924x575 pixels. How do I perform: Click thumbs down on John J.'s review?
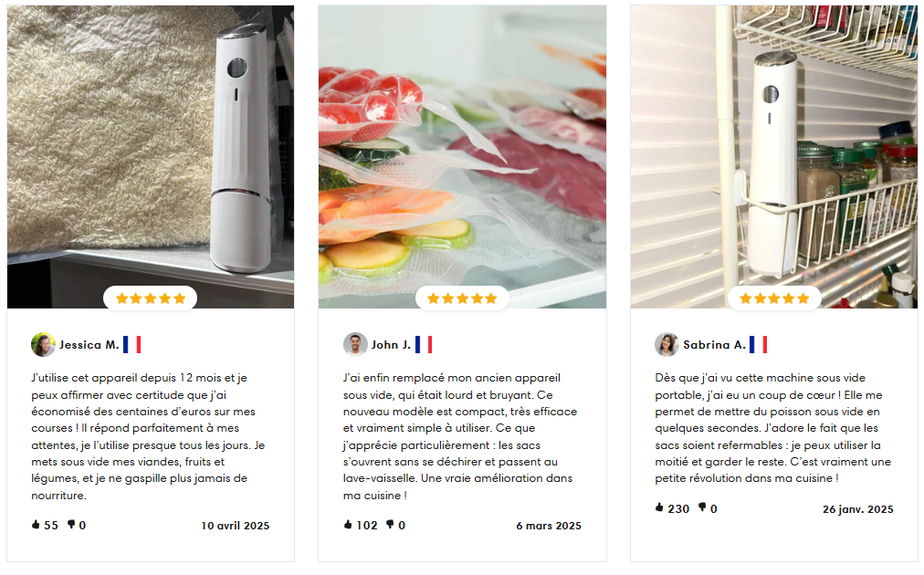pyautogui.click(x=390, y=524)
